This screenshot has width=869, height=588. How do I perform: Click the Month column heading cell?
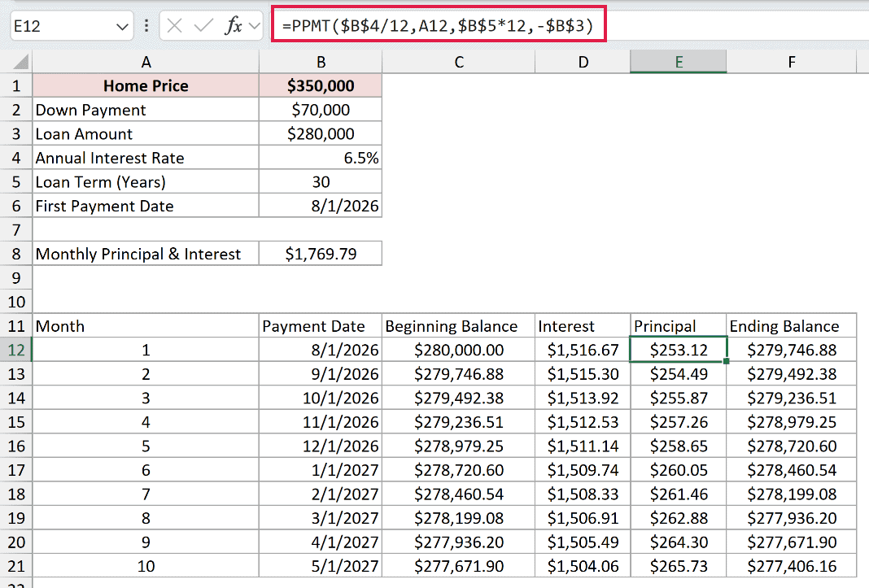point(146,326)
